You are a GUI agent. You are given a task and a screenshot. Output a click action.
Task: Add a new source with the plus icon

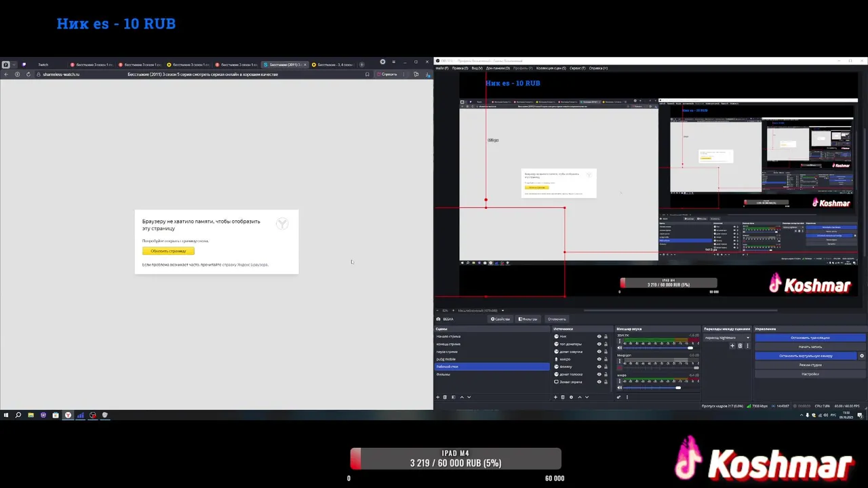(x=555, y=397)
